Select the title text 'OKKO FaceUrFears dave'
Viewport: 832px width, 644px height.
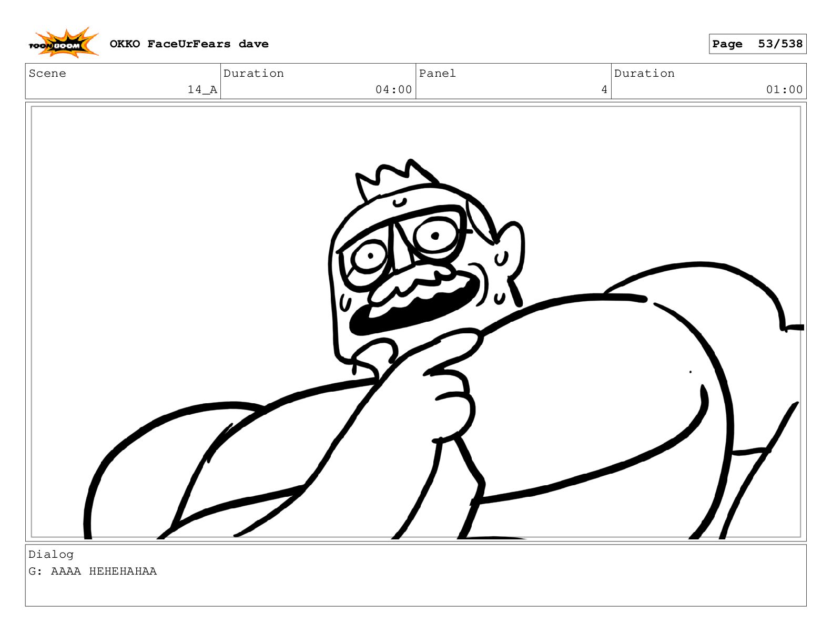(189, 44)
